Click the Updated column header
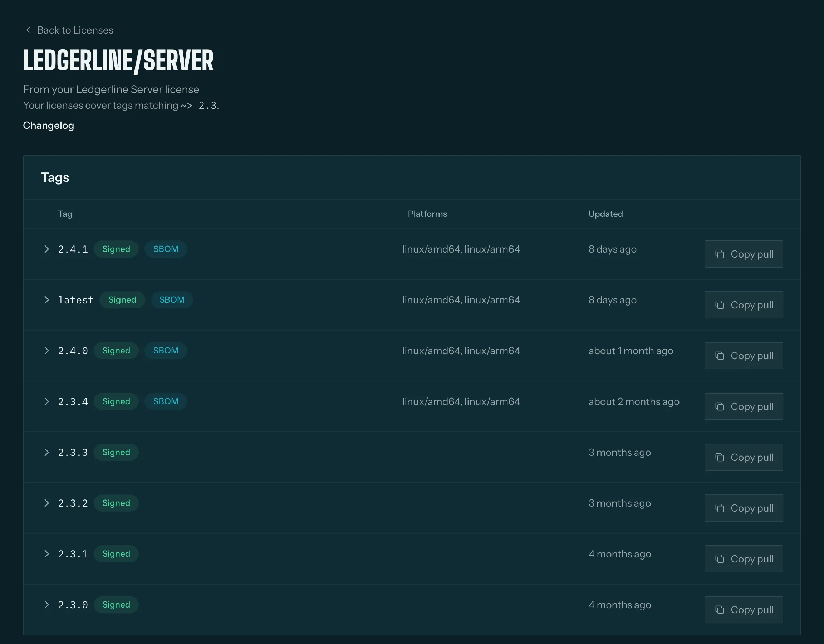 coord(605,214)
